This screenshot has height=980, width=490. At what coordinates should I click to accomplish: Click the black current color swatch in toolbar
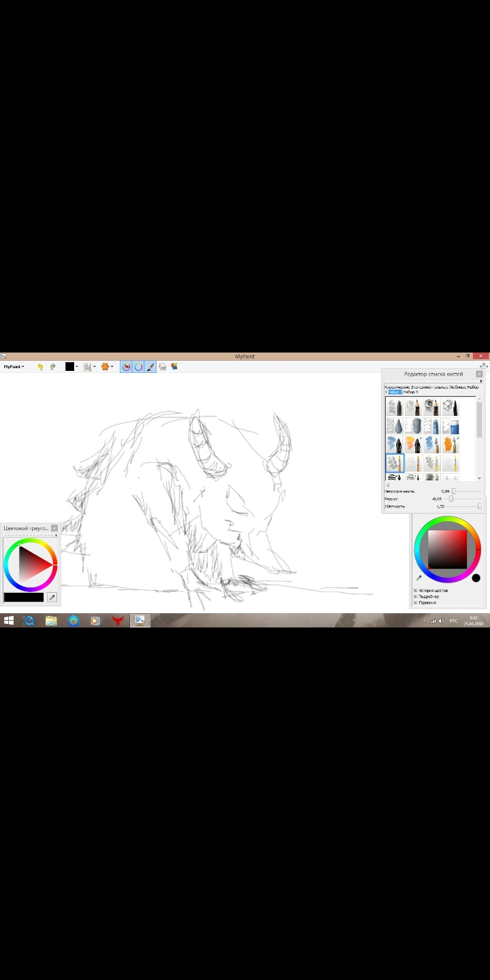[69, 367]
